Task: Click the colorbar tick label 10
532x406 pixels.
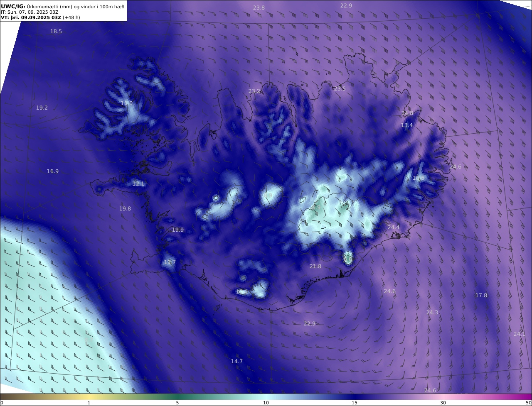Action: pyautogui.click(x=266, y=403)
